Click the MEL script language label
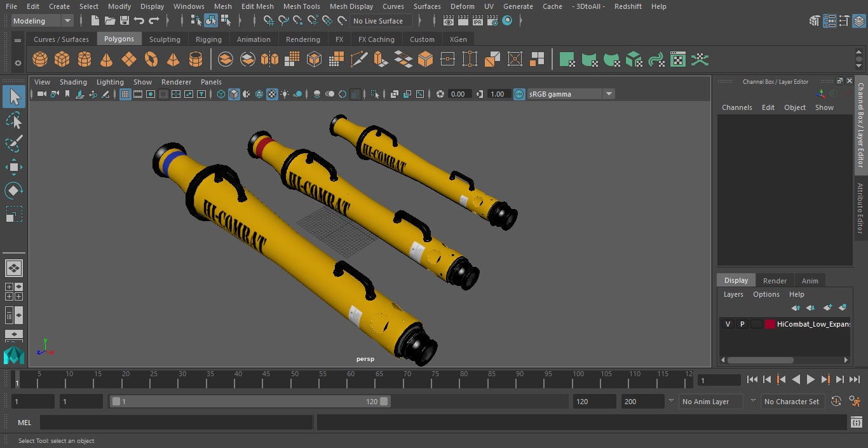 click(x=25, y=423)
